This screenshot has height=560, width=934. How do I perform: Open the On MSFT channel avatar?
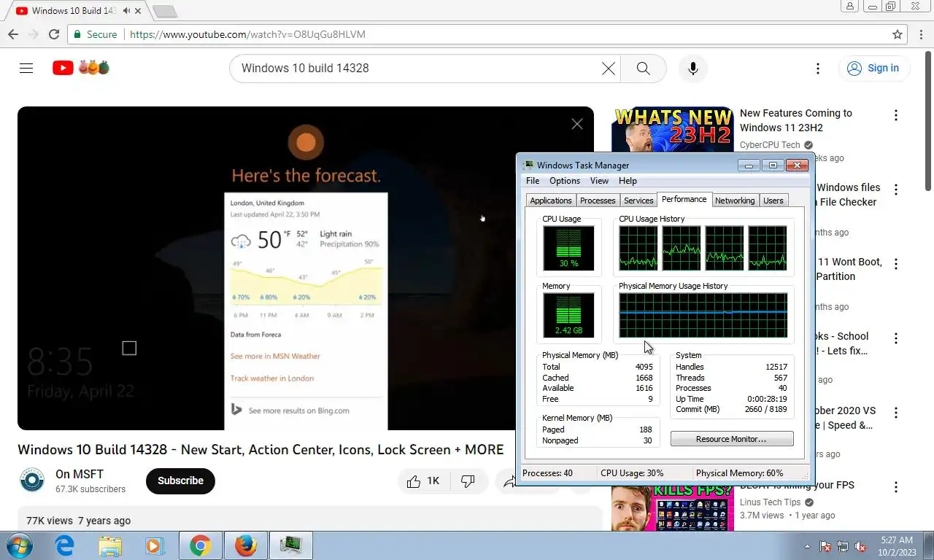point(32,481)
